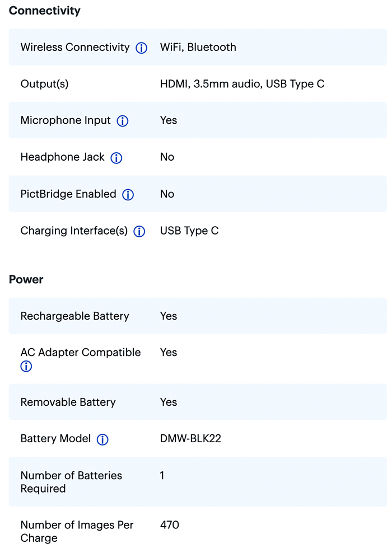This screenshot has width=392, height=553.
Task: Show info for Headphone Jack
Action: [116, 158]
